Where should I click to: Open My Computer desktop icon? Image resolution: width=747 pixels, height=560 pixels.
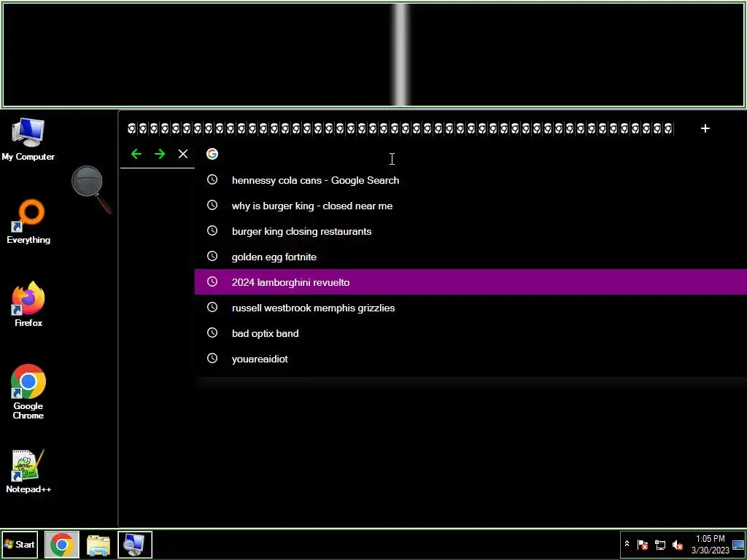pos(28,139)
